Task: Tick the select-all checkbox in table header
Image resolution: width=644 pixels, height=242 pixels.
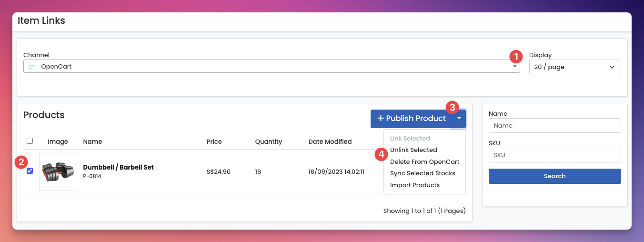Action: (x=30, y=141)
